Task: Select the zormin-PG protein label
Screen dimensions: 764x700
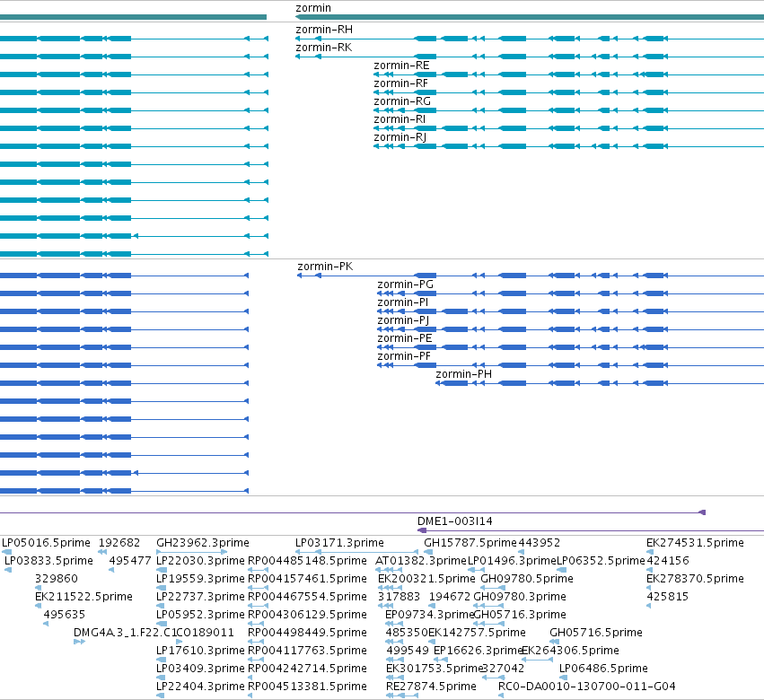Action: click(x=406, y=284)
